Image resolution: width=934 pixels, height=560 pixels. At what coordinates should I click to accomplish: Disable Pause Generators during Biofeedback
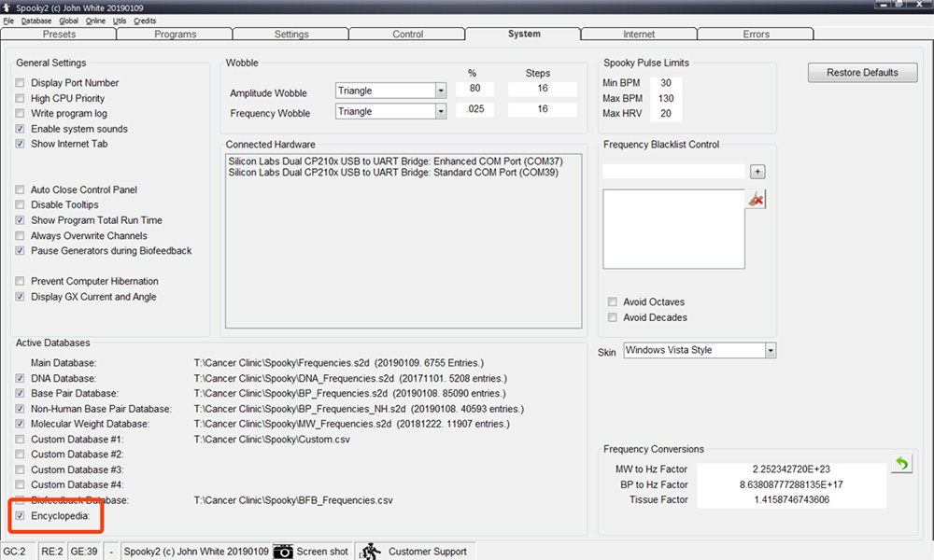[x=21, y=251]
